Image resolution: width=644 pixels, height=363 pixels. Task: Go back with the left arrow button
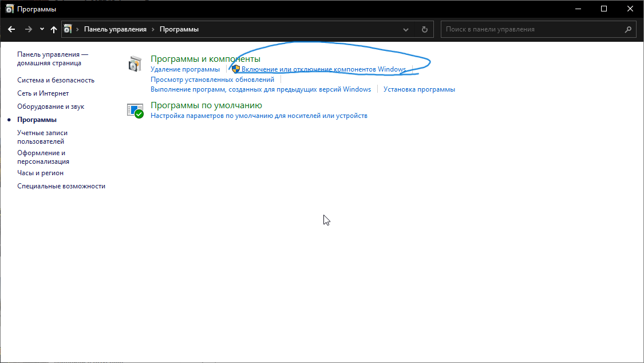pyautogui.click(x=11, y=29)
